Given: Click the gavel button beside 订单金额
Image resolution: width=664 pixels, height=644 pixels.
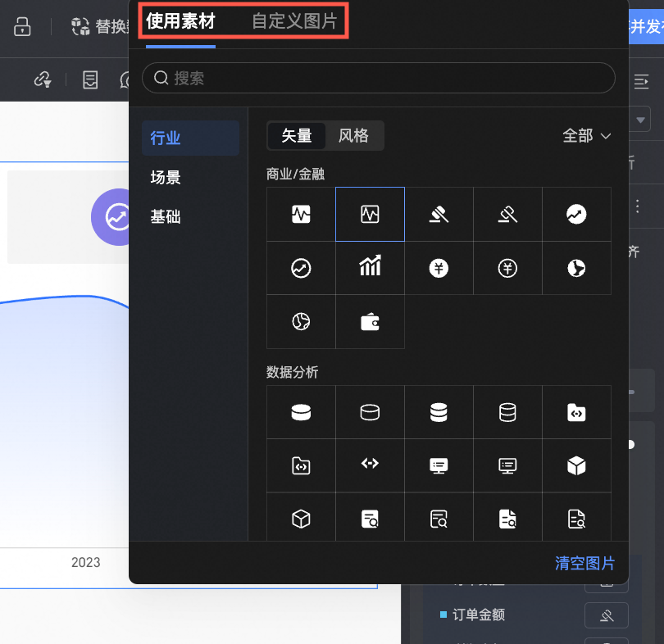Looking at the screenshot, I should [x=606, y=615].
